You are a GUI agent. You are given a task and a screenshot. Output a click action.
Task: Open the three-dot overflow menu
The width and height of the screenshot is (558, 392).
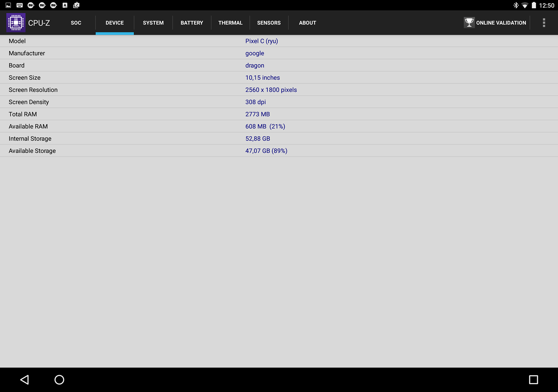544,23
